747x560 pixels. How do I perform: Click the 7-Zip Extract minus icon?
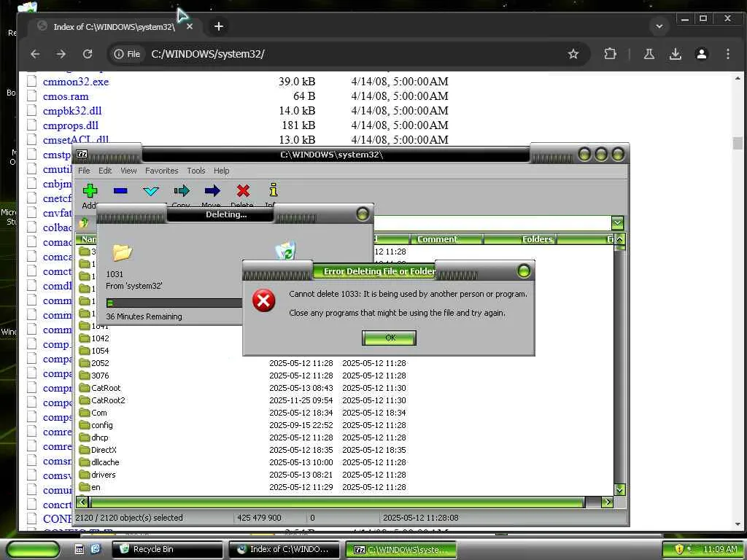pos(120,191)
